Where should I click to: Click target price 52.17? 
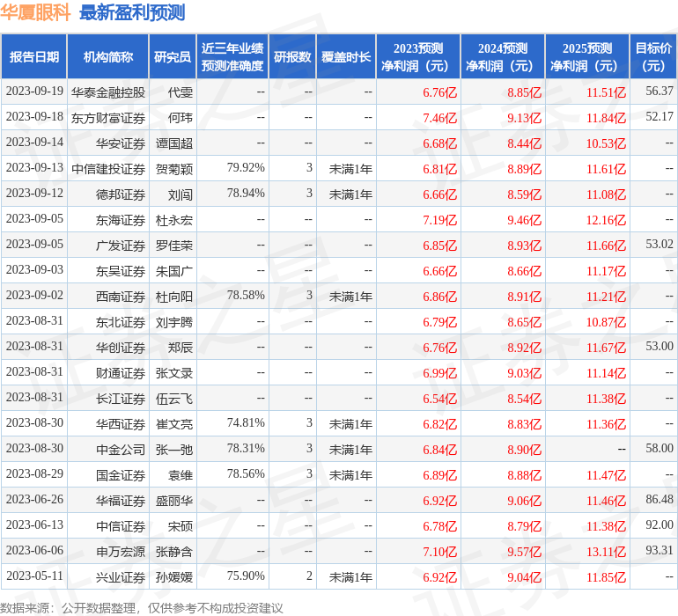point(660,117)
